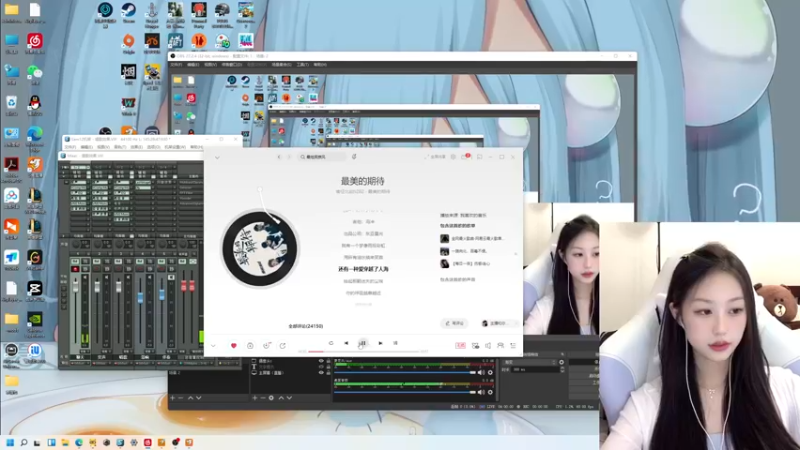Move selected OBS source up
Viewport: 800px width, 450px height.
281,398
